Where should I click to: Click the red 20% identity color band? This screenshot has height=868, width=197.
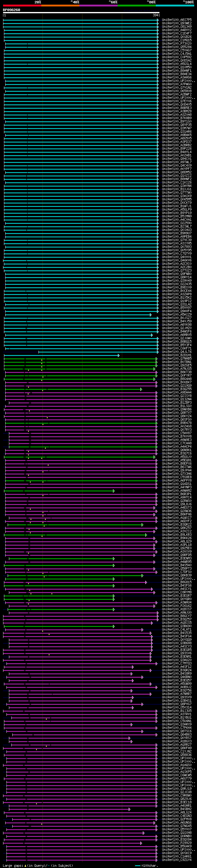22,6
